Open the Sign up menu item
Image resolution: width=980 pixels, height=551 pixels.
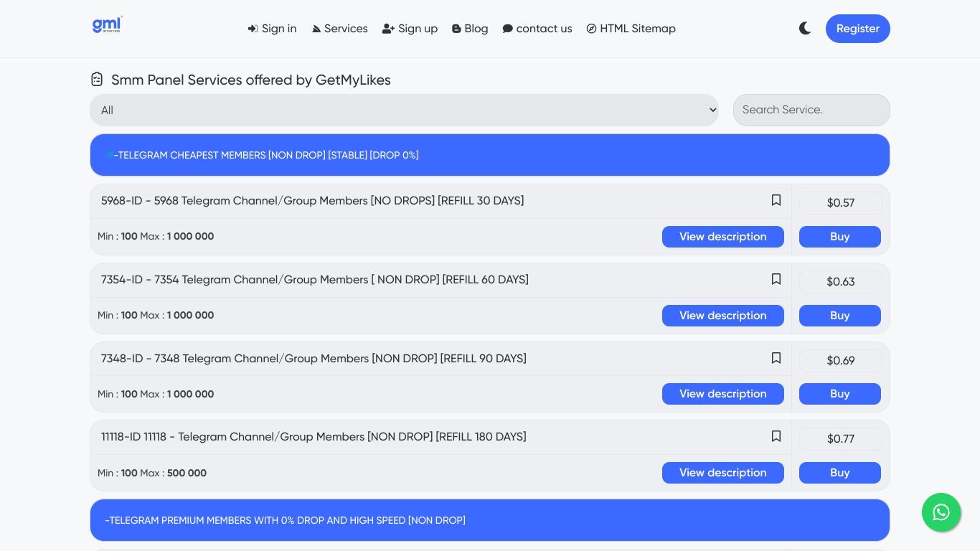[410, 29]
